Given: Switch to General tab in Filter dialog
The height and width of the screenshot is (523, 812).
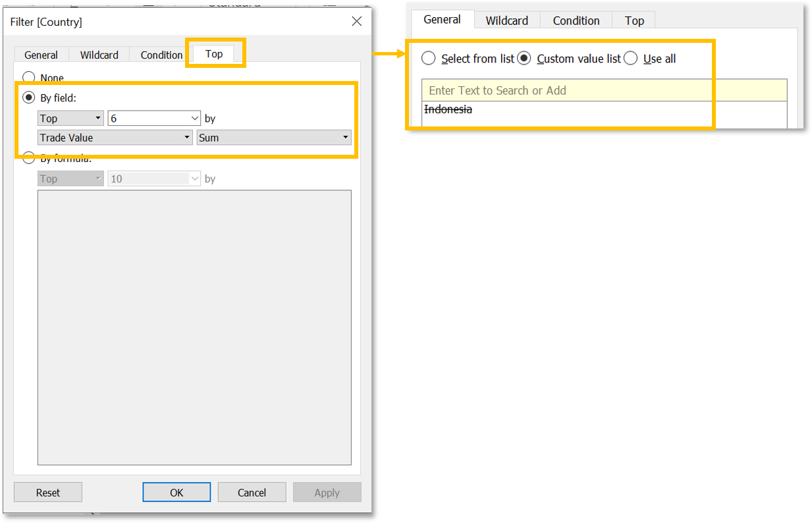Looking at the screenshot, I should pyautogui.click(x=41, y=55).
